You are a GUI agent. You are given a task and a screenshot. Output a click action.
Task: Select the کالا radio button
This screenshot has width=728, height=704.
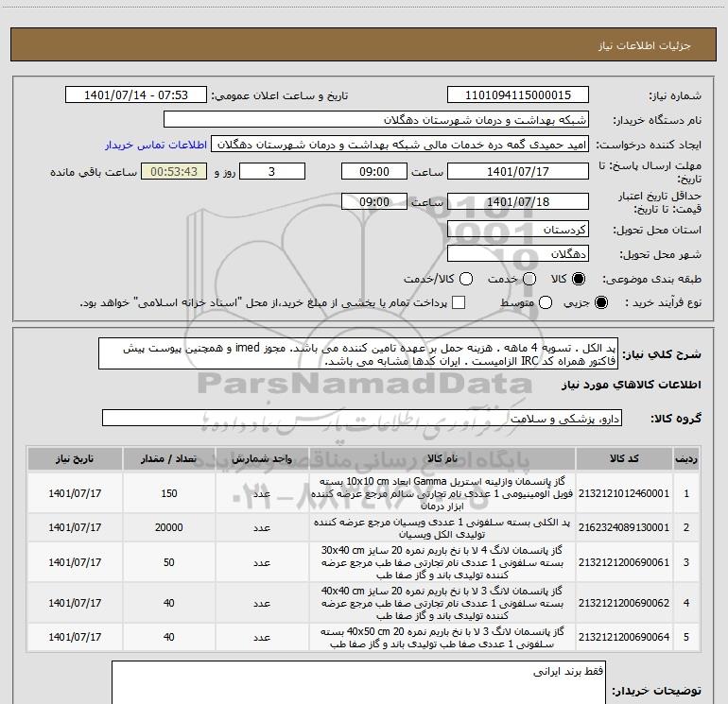pyautogui.click(x=579, y=279)
